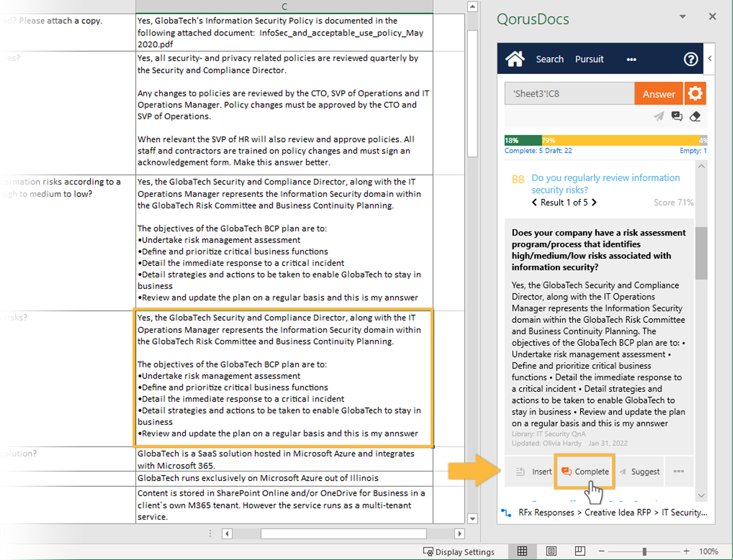Click the orange Answer button
The image size is (733, 560).
659,94
